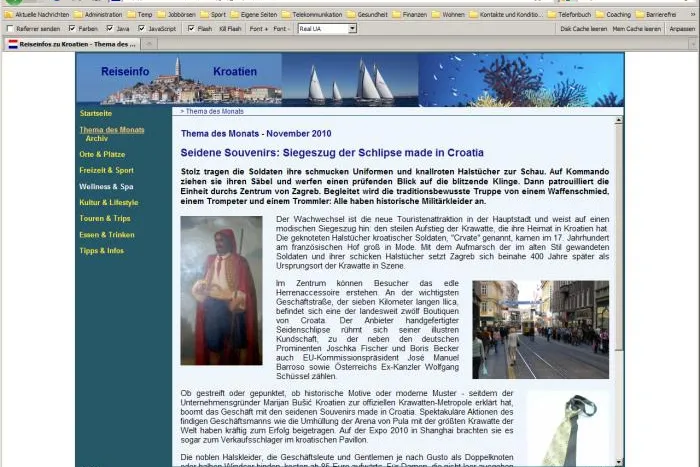This screenshot has width=700, height=467.
Task: Click the Kill Flash button
Action: click(x=230, y=29)
